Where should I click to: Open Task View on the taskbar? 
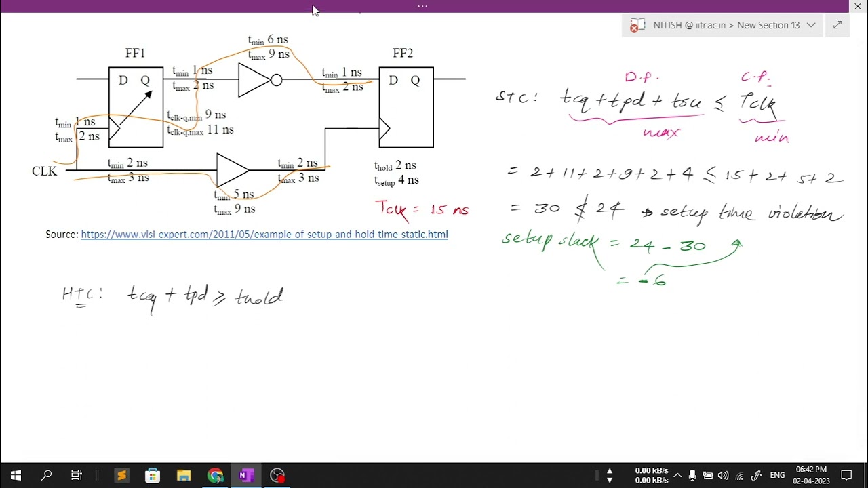pyautogui.click(x=77, y=475)
